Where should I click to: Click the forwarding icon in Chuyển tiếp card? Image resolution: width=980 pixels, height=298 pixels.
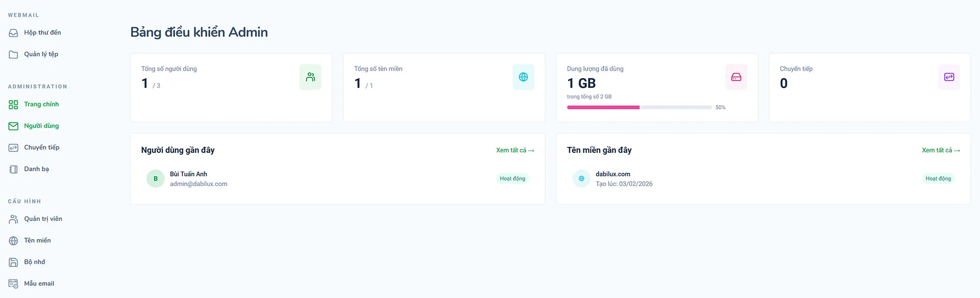coord(949,77)
